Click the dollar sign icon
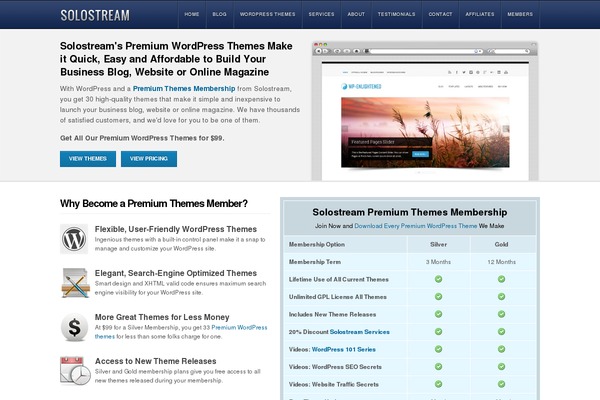Viewport: 600px width, 400px height. 74,327
